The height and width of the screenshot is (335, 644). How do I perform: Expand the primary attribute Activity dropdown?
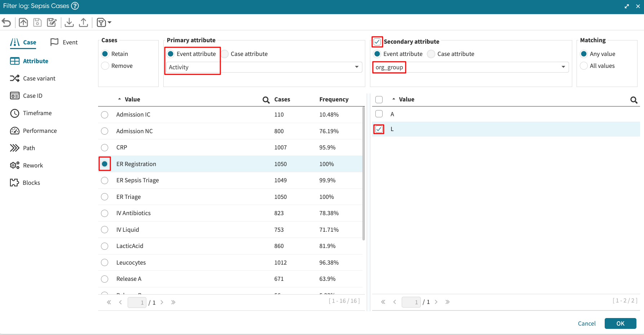357,67
